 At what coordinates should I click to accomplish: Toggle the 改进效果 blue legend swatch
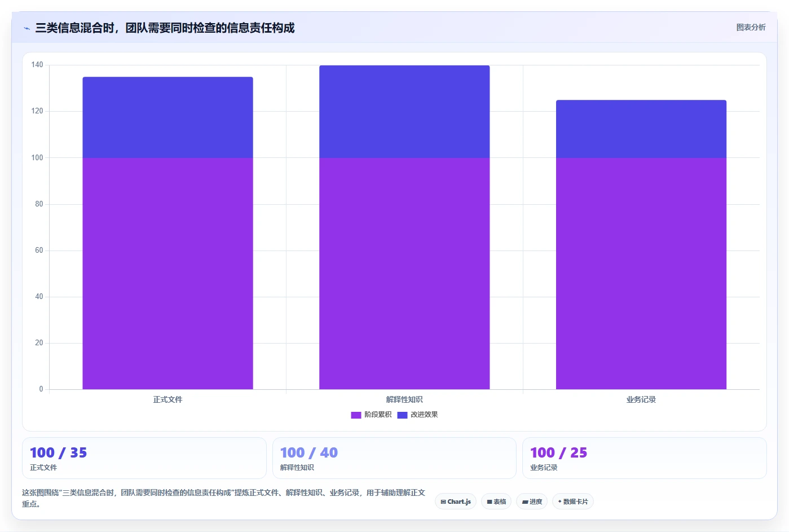[402, 415]
